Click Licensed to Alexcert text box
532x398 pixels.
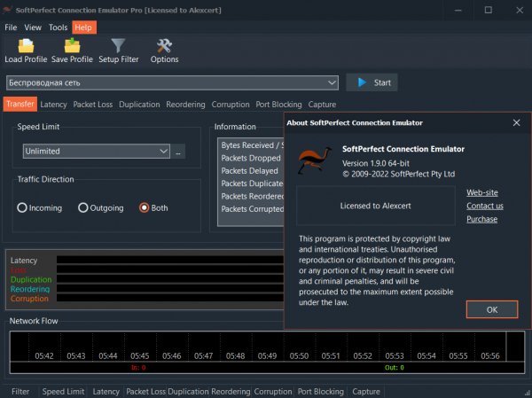[x=376, y=206]
